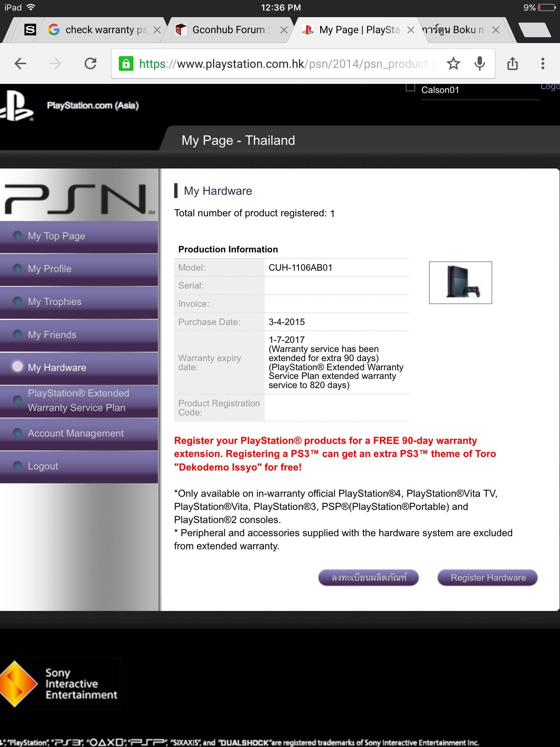Click the PSN logo in the sidebar
The image size is (560, 747).
tap(79, 199)
